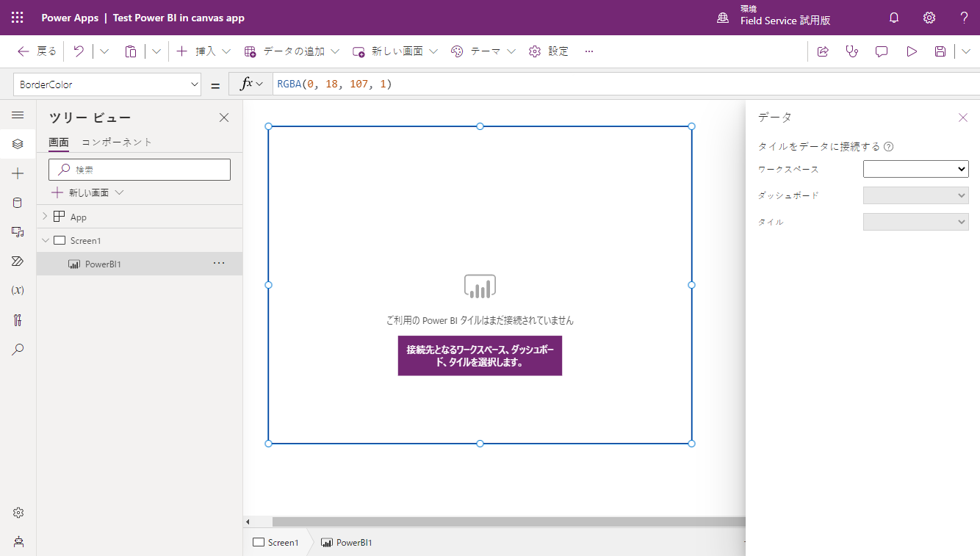Viewport: 980px width, 556px height.
Task: Click the fx formula button
Action: [251, 84]
